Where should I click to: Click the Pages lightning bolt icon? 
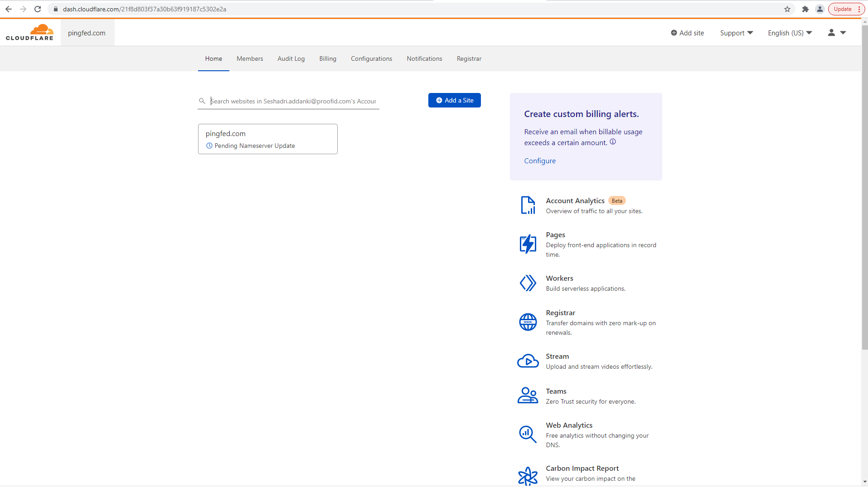point(528,244)
